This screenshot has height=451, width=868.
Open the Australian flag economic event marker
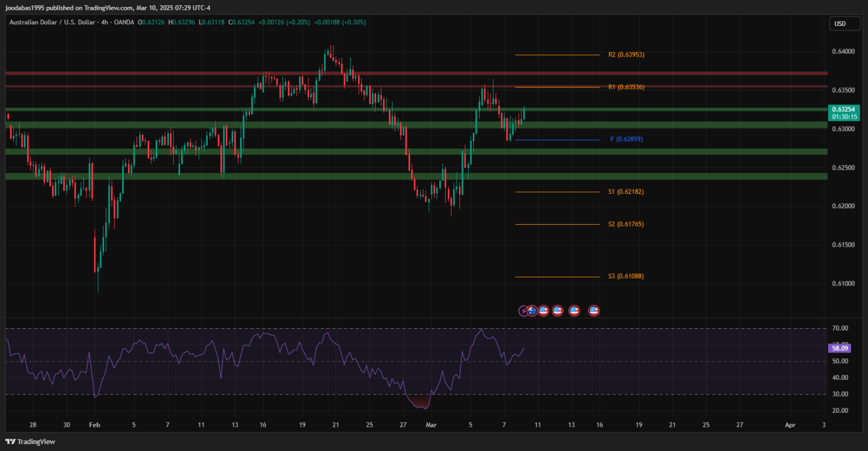532,311
